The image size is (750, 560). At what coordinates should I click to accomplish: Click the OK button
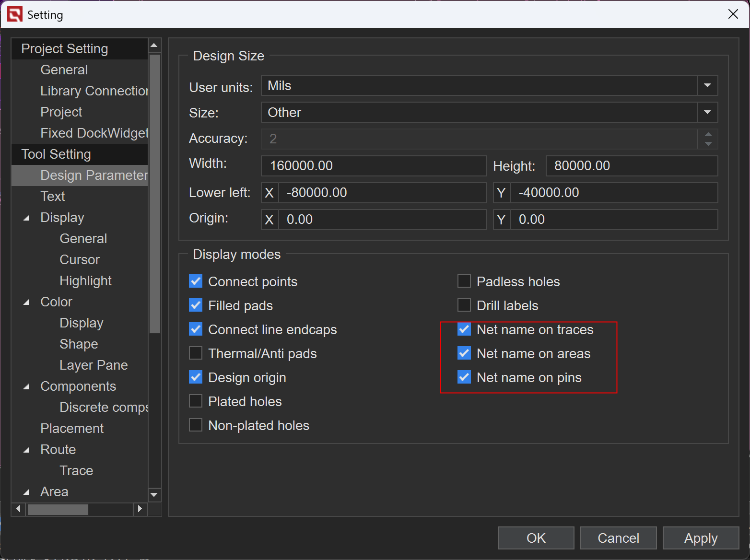coord(536,538)
